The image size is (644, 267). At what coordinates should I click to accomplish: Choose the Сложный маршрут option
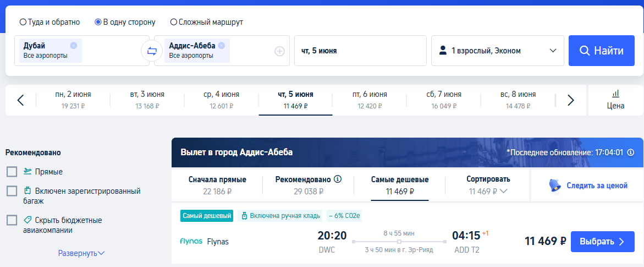click(x=174, y=22)
